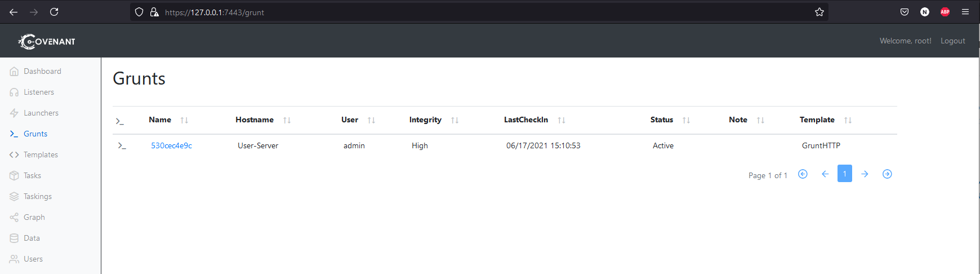Image resolution: width=980 pixels, height=274 pixels.
Task: Open the ABP Adblock Plus extension
Action: (x=945, y=12)
